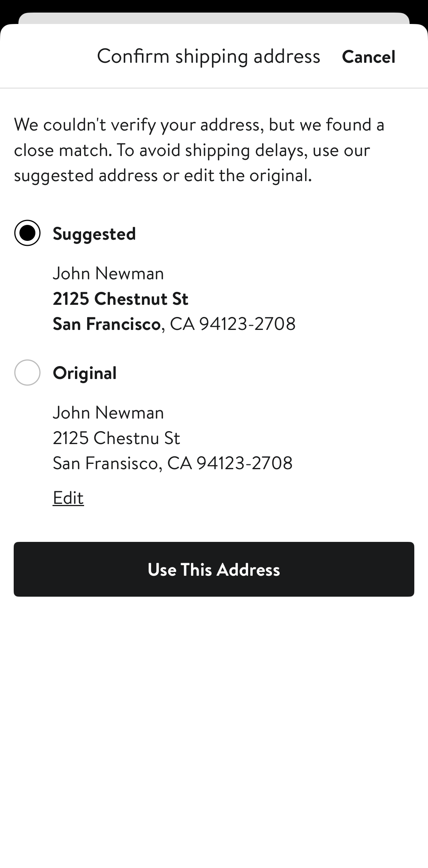The width and height of the screenshot is (428, 868).
Task: Confirm shipping with Use This Address
Action: [x=214, y=569]
